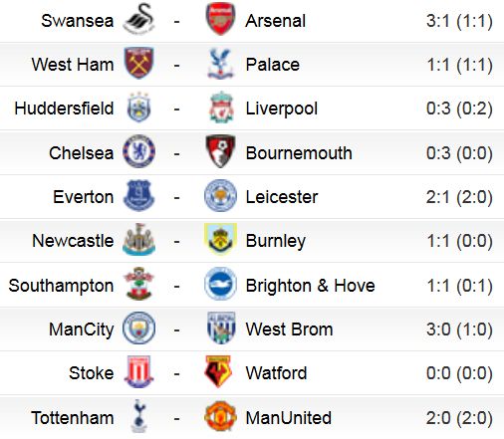Click the Southampton team name
The width and height of the screenshot is (504, 439).
click(x=61, y=286)
